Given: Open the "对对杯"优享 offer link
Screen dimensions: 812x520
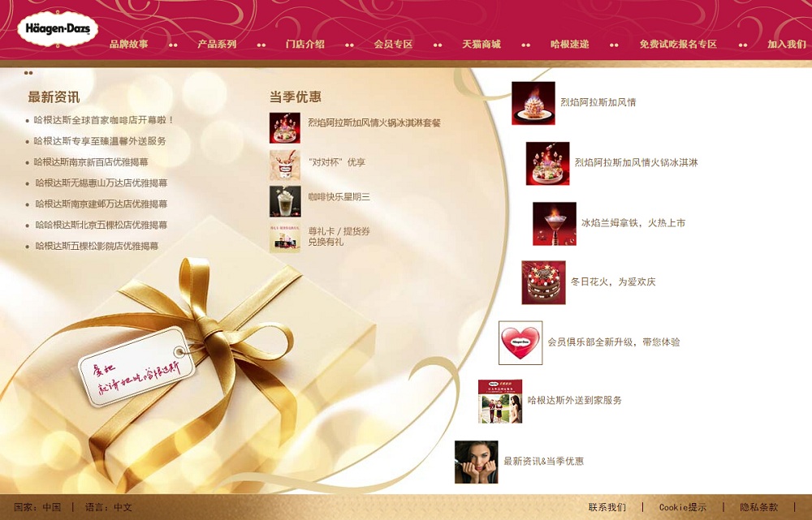Looking at the screenshot, I should [x=337, y=162].
